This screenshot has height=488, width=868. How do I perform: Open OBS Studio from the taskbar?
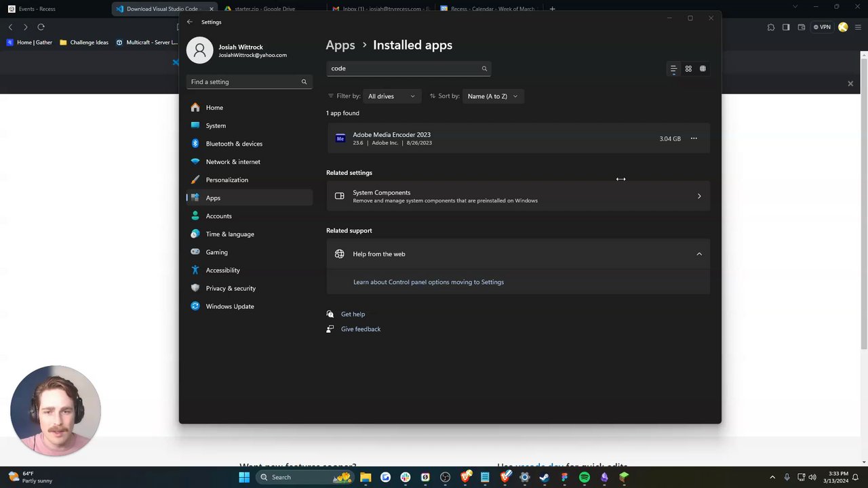click(x=445, y=477)
